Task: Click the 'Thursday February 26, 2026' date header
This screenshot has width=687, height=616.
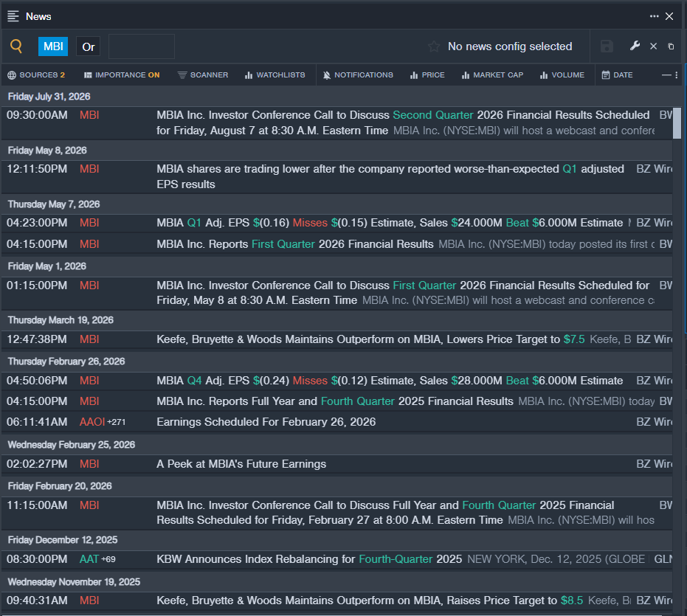Action: (x=66, y=361)
